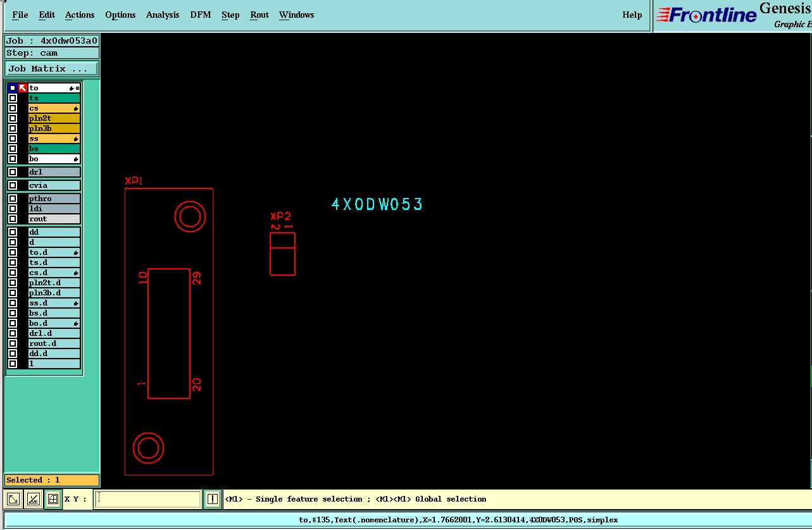Screen dimensions: 812x530
Task: Open the Options menu
Action: (120, 15)
